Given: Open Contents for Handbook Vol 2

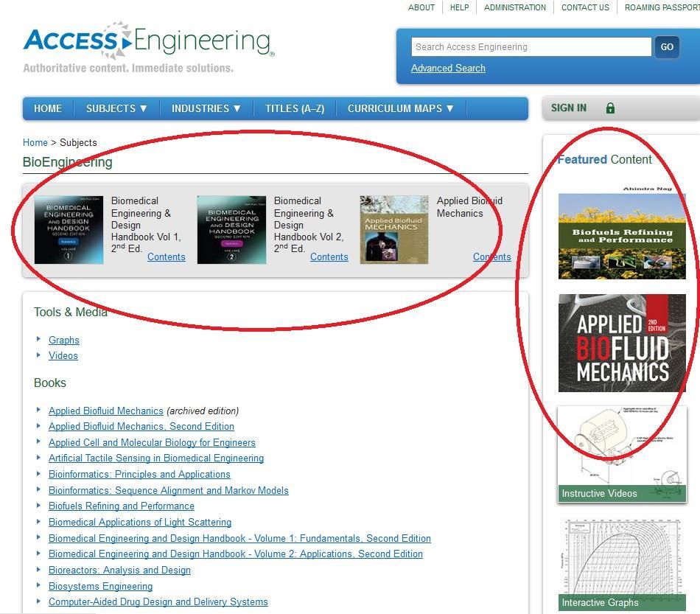Looking at the screenshot, I should (x=329, y=257).
